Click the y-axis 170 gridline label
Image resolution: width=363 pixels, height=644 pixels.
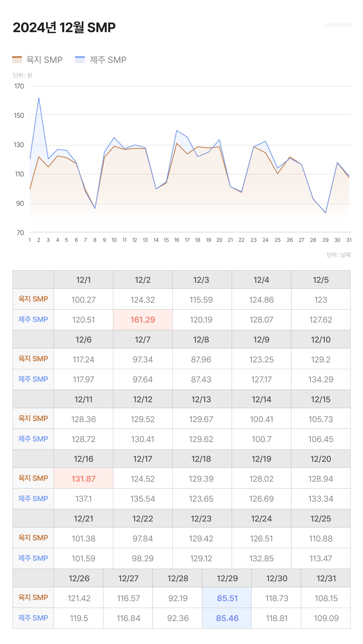19,86
